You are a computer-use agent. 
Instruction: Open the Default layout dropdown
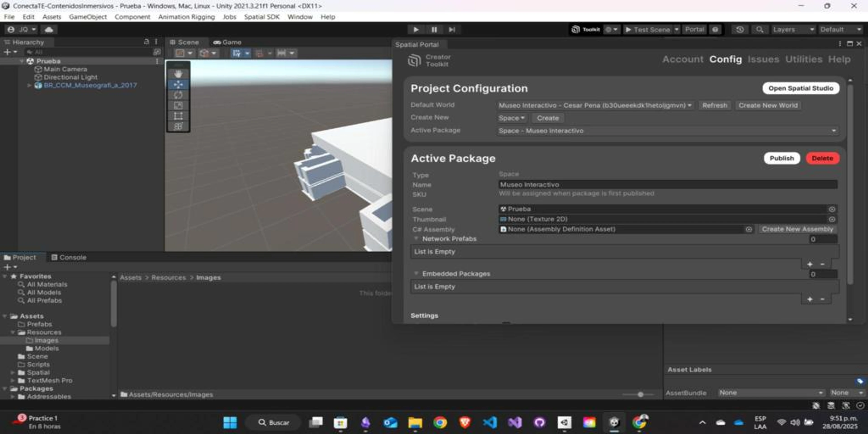[x=841, y=30]
